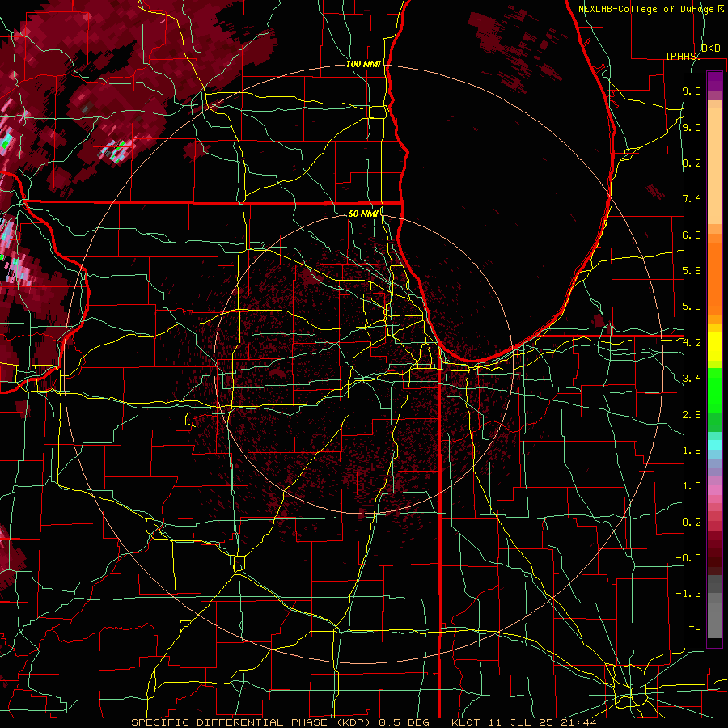Click the 7.4 scale value
The width and height of the screenshot is (728, 728).
[692, 199]
